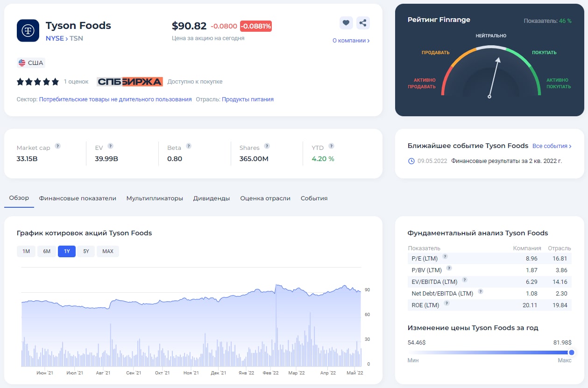Select the 1M chart period

26,251
